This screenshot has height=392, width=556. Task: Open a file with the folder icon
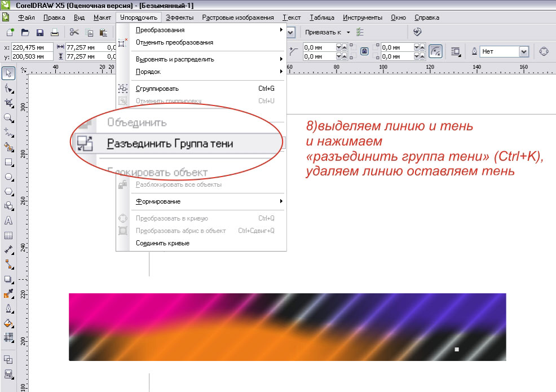coord(25,32)
